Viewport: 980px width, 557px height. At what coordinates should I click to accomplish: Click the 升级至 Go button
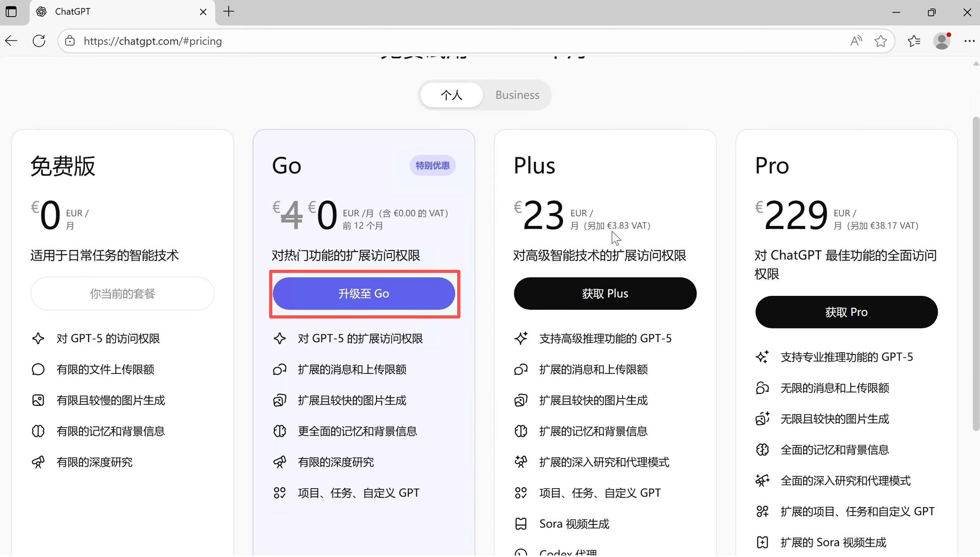[x=364, y=294]
